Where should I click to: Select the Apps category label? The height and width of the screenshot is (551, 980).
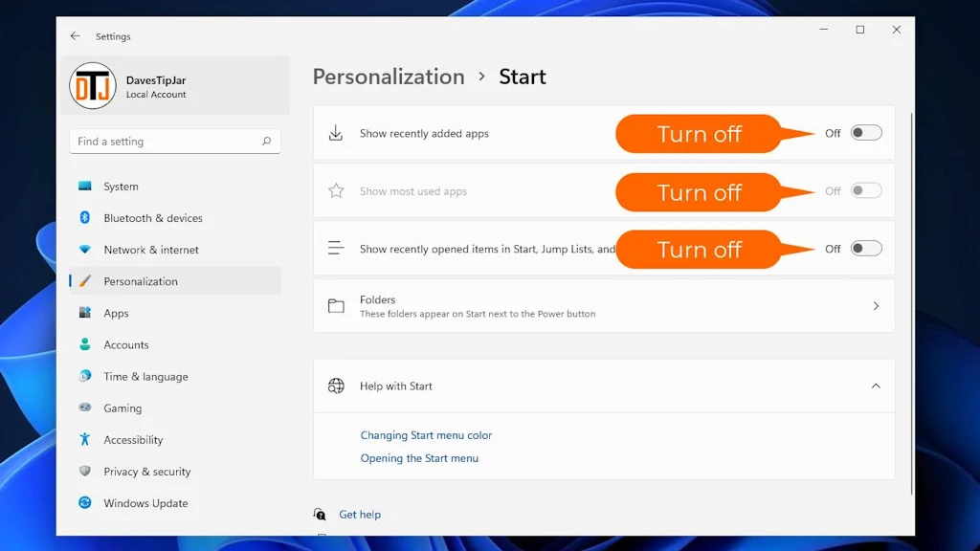[116, 313]
